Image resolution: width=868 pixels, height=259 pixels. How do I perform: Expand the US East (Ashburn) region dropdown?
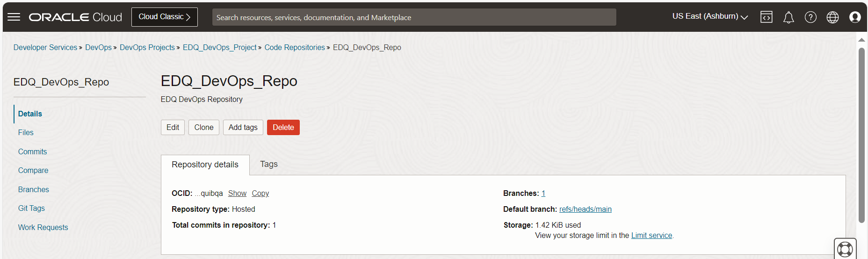[x=710, y=16]
